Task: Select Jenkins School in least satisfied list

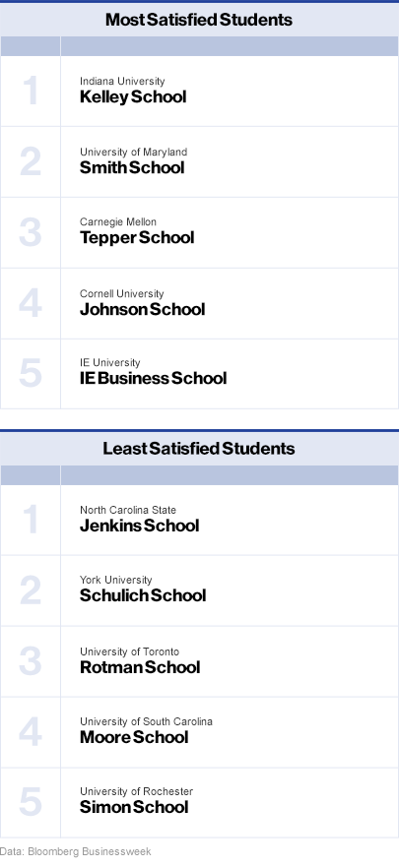Action: tap(140, 526)
